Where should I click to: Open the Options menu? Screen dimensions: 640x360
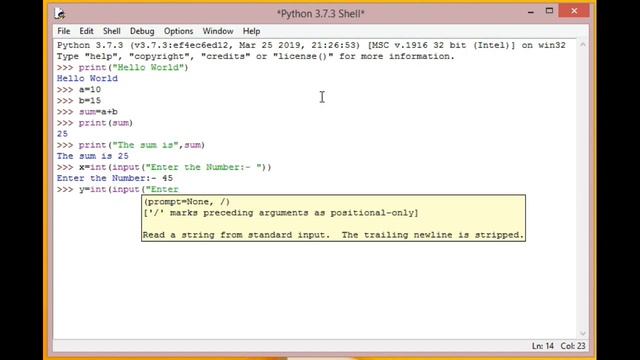178,31
